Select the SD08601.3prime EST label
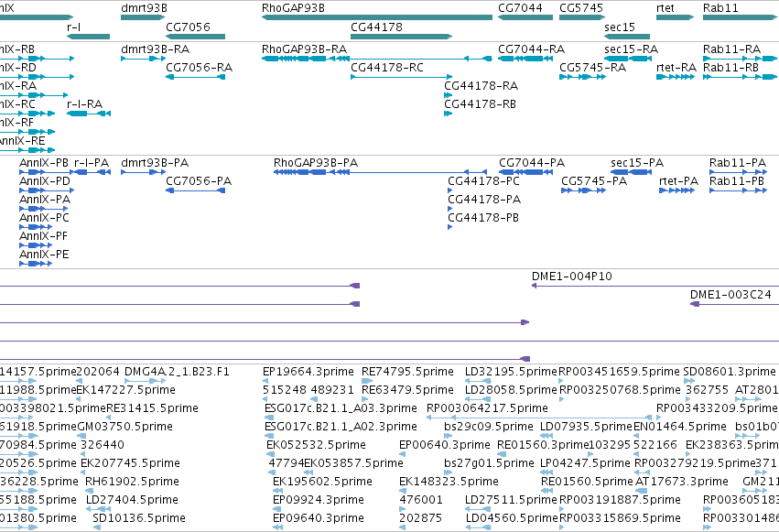This screenshot has height=532, width=779. [x=730, y=372]
